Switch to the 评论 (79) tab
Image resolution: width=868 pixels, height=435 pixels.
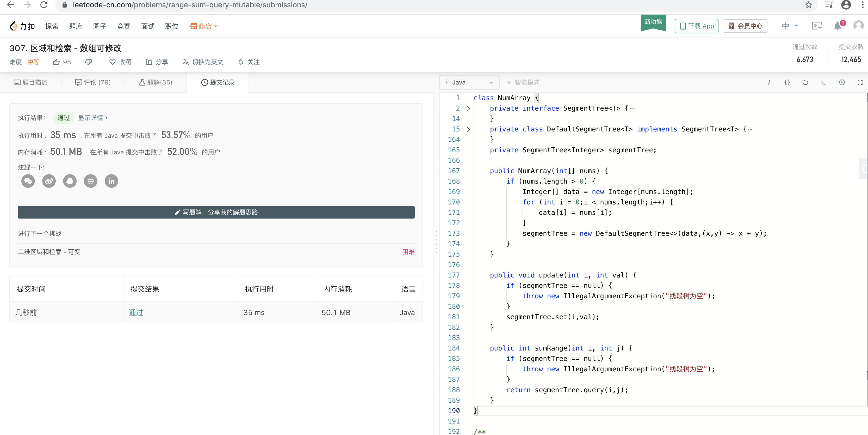pyautogui.click(x=93, y=82)
